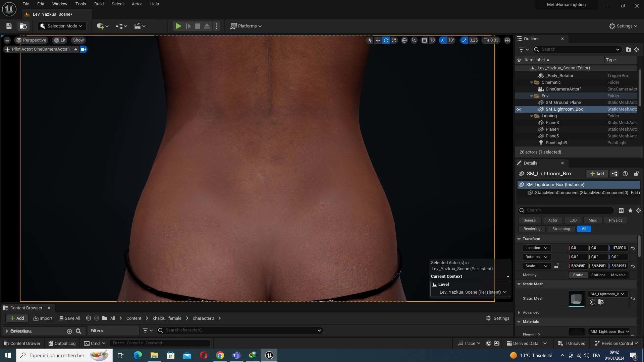Select the rotate transform gizmo tool
The height and width of the screenshot is (362, 644).
tap(386, 40)
